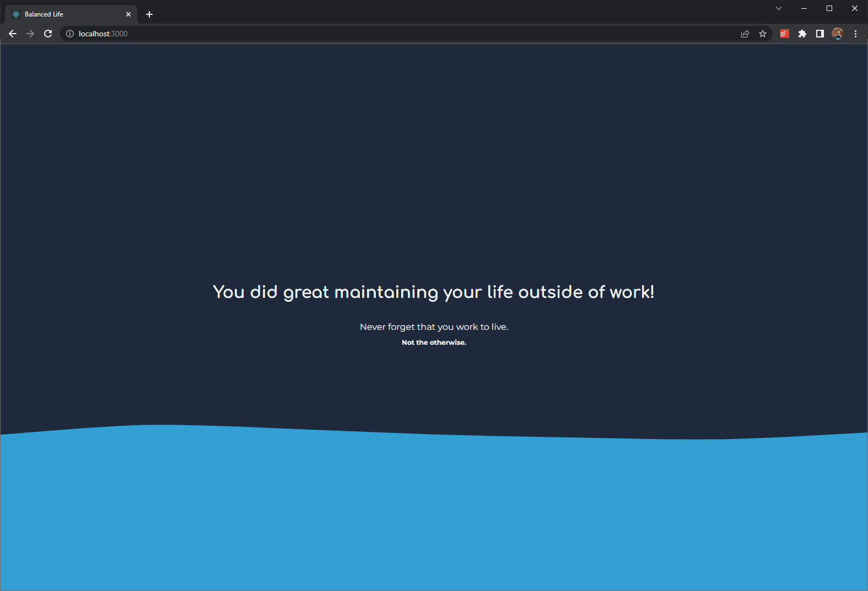Viewport: 868px width, 591px height.
Task: Click the bold "Not the otherwise." text
Action: tap(434, 343)
